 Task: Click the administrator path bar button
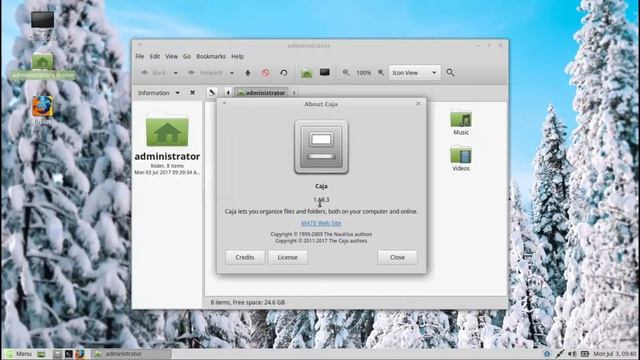click(262, 93)
